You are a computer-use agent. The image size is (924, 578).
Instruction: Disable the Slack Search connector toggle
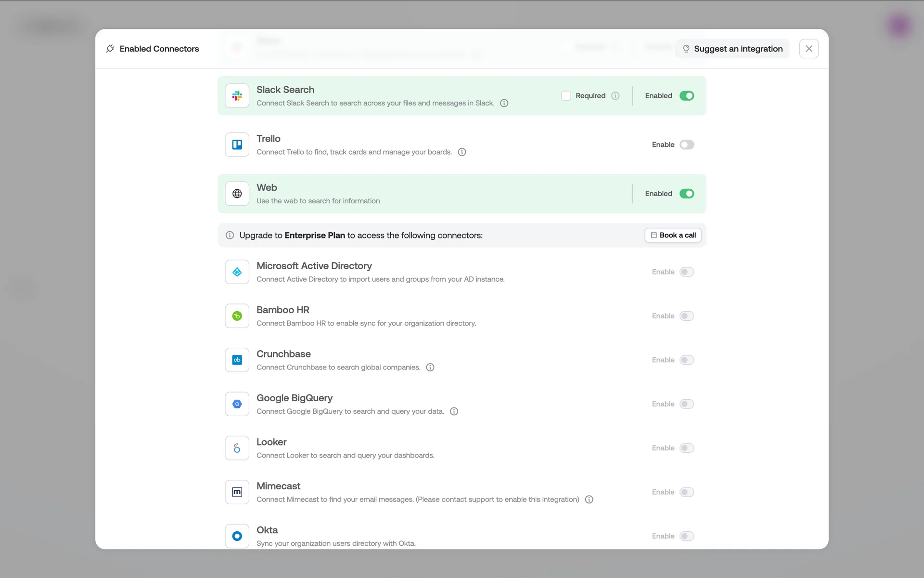coord(686,96)
